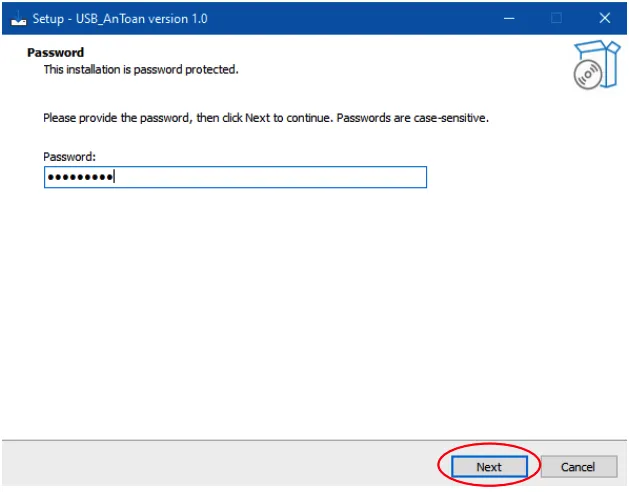Click the "Setup - USB_AnToan version 1.0" title
The width and height of the screenshot is (629, 492).
pos(122,18)
